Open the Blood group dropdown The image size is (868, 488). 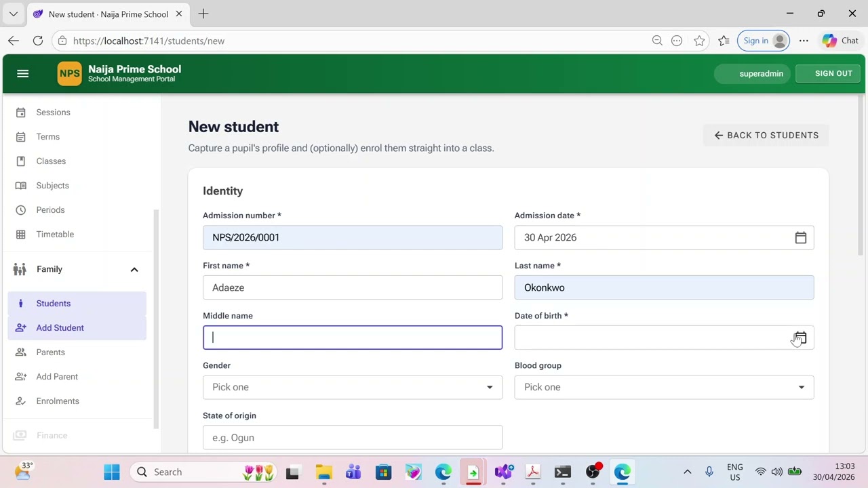(664, 388)
